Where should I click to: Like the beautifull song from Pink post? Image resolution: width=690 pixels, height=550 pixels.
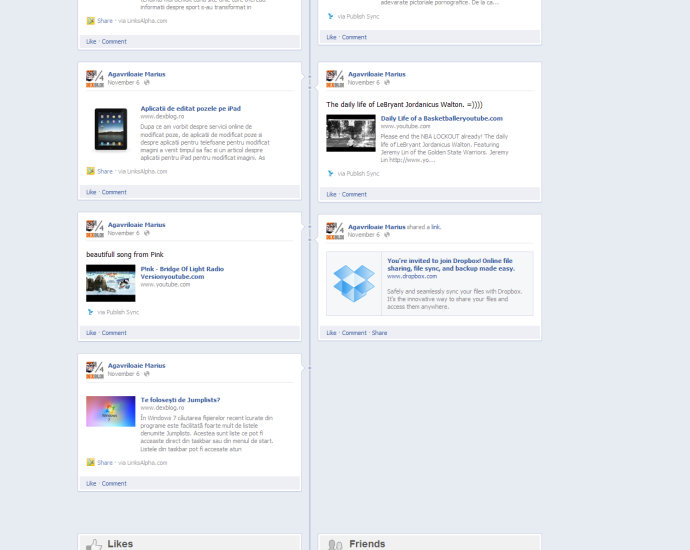coord(91,333)
